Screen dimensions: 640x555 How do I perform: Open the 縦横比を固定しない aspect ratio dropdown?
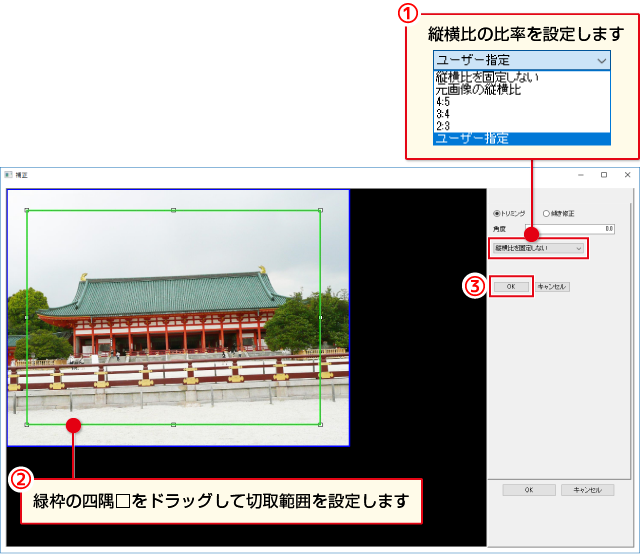[537, 247]
